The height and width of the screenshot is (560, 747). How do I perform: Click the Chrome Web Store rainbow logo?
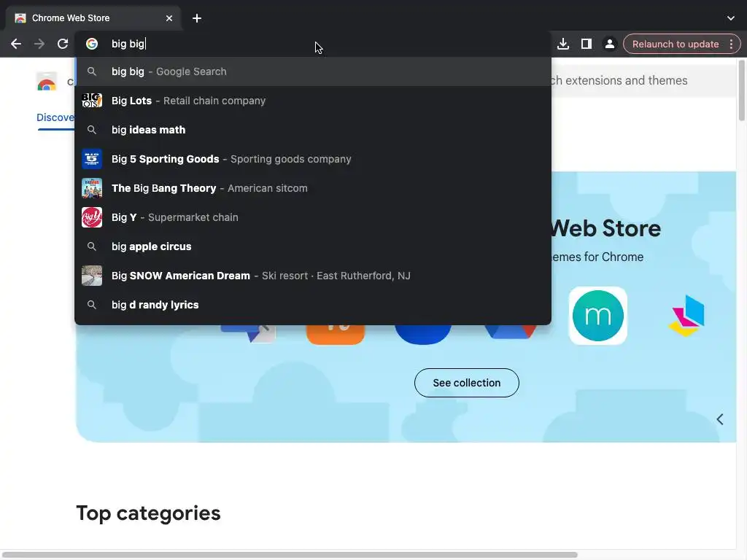47,82
